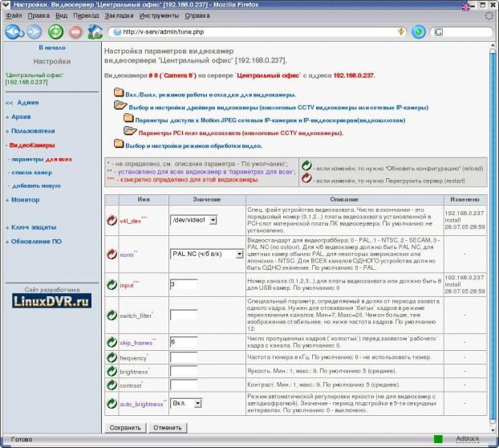Screen dimensions: 499x448
Task: Open 'добавить новую' camera link
Action: [x=34, y=186]
